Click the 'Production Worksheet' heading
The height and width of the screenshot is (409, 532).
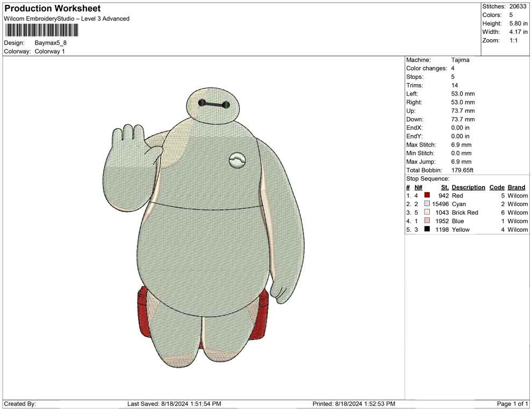(52, 8)
